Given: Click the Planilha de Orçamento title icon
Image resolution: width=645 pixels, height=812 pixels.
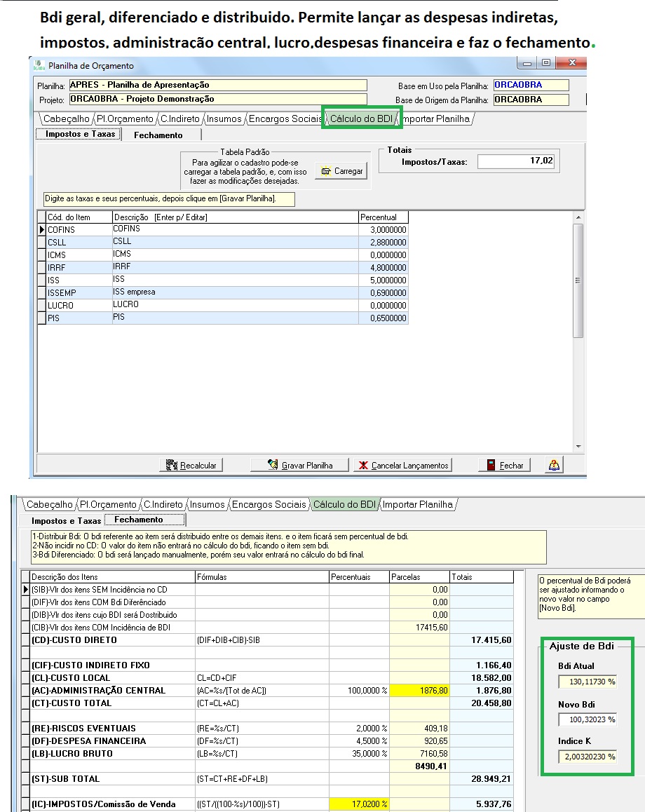Looking at the screenshot, I should click(39, 66).
